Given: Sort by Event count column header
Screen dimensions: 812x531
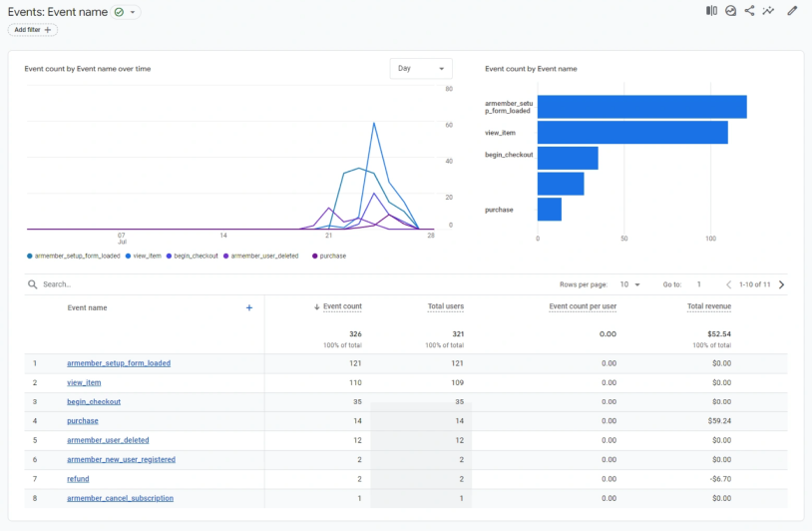Looking at the screenshot, I should point(342,306).
